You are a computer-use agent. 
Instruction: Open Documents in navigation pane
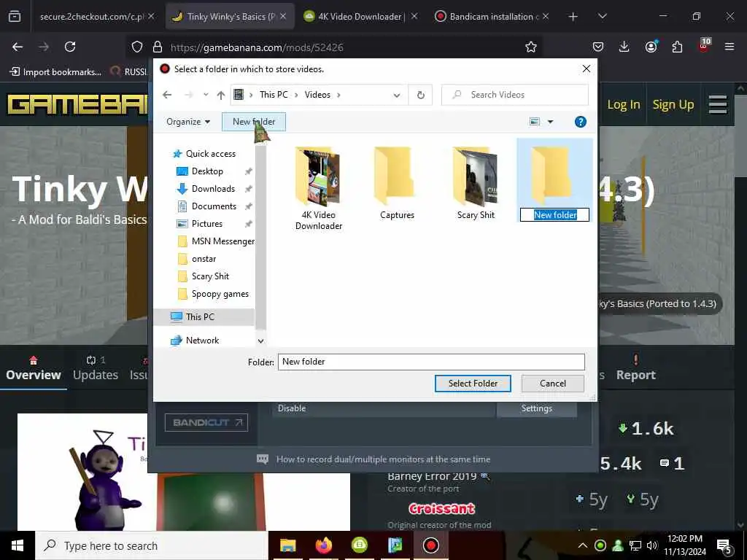pyautogui.click(x=214, y=206)
